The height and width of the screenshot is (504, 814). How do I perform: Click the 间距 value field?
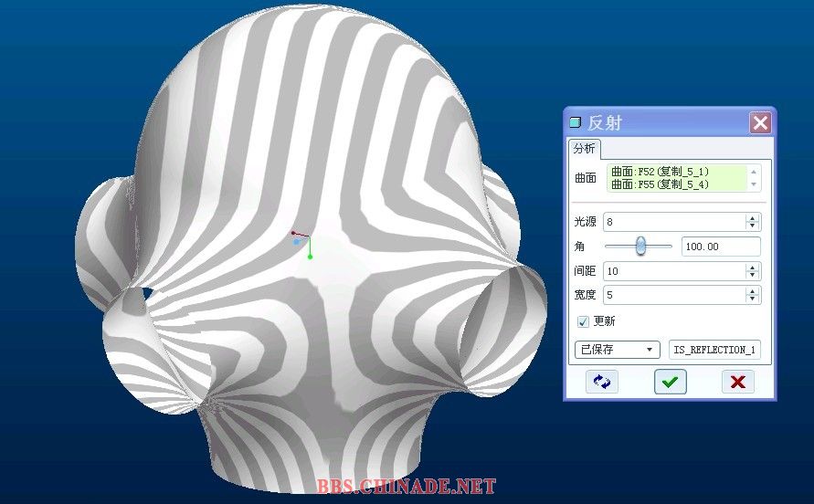pyautogui.click(x=674, y=271)
